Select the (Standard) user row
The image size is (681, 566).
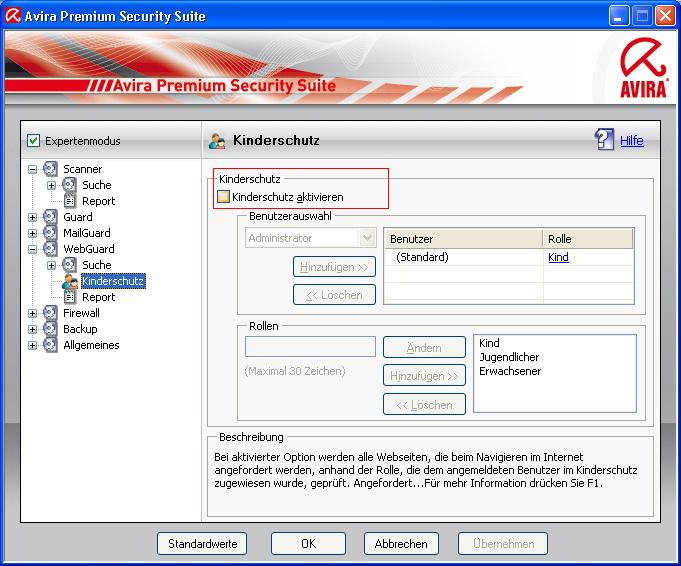[509, 257]
